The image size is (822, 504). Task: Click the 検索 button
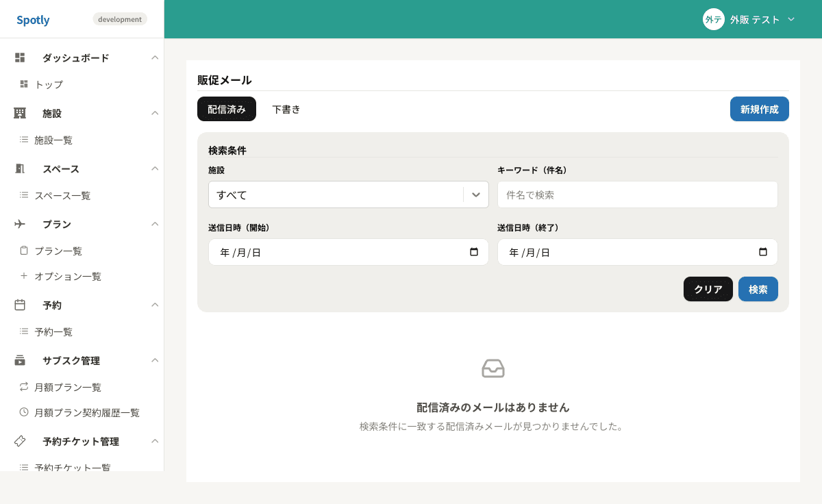[x=758, y=289]
